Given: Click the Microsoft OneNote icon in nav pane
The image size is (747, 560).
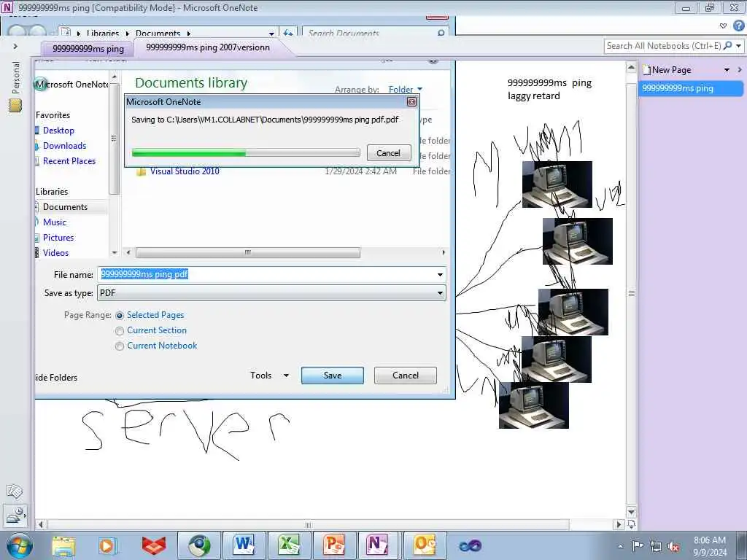Looking at the screenshot, I should 41,85.
